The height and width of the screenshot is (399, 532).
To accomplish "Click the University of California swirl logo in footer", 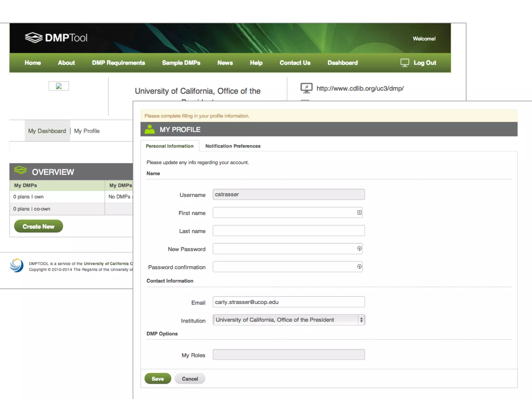I will (17, 265).
